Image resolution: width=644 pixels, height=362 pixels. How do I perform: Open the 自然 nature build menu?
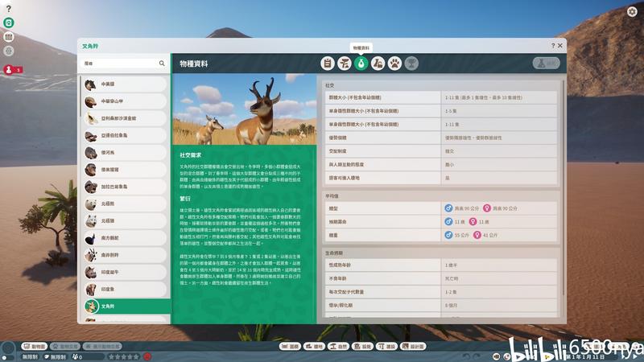pyautogui.click(x=338, y=347)
